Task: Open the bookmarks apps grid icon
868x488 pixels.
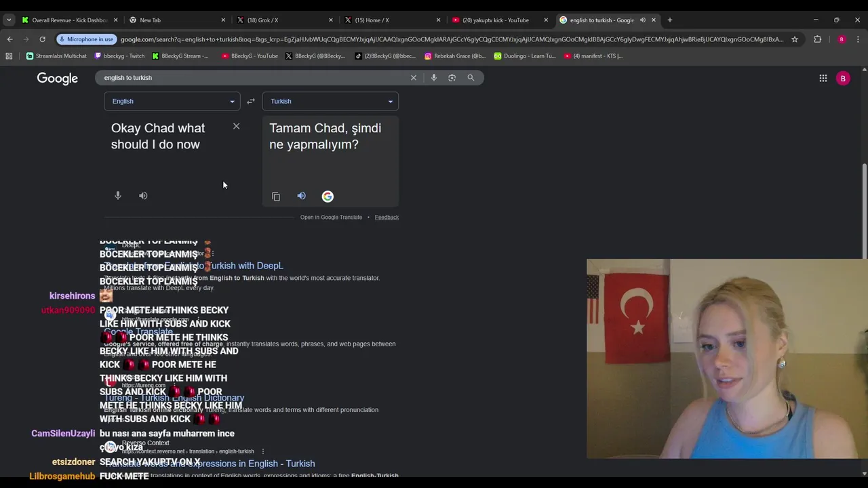Action: [9, 56]
